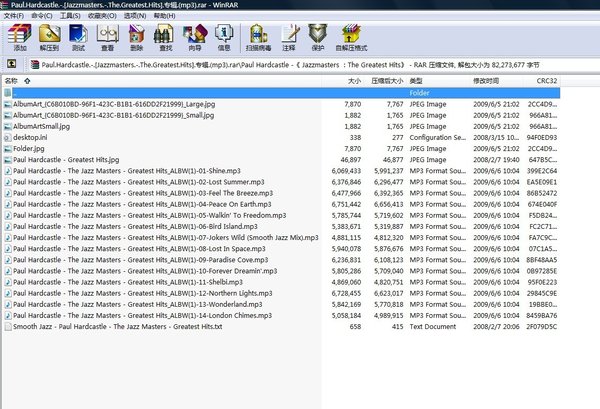The image size is (600, 409).
Task: Select the 05-Walkin' To Freedom.mp3 file
Action: (x=150, y=215)
